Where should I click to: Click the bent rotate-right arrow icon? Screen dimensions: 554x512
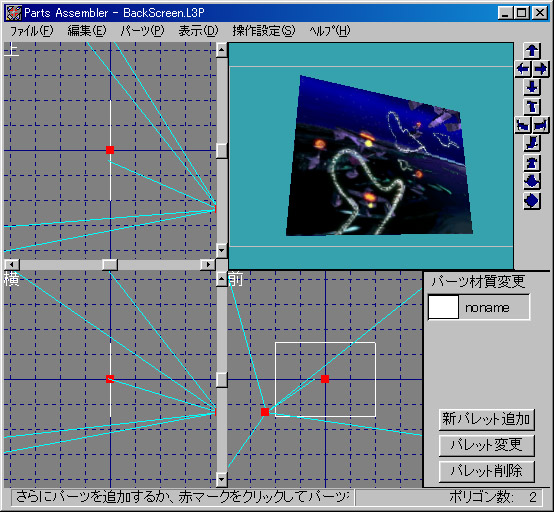tap(541, 125)
